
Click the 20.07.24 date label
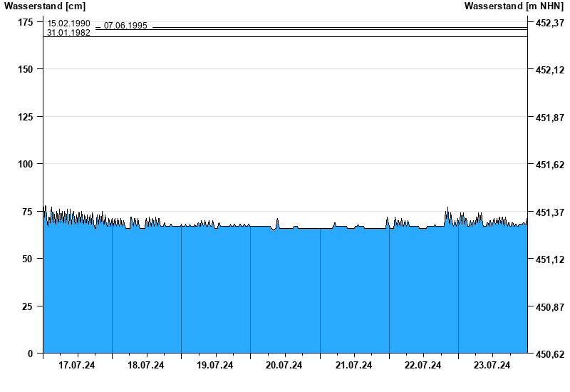284,366
